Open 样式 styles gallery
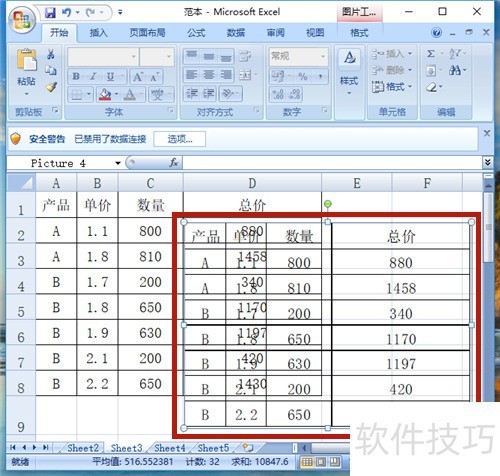Image resolution: width=500 pixels, height=476 pixels. (349, 72)
